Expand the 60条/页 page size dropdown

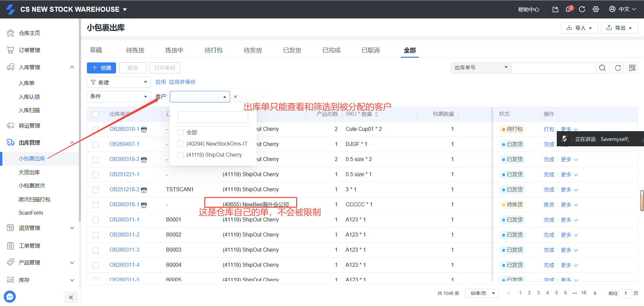482,293
